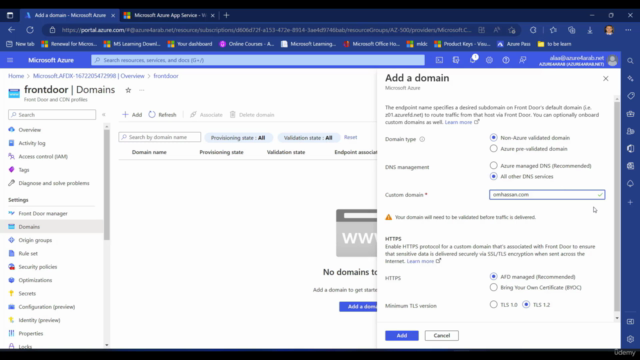Click the Associate command
Viewport: 640px width, 360px height.
[207, 115]
